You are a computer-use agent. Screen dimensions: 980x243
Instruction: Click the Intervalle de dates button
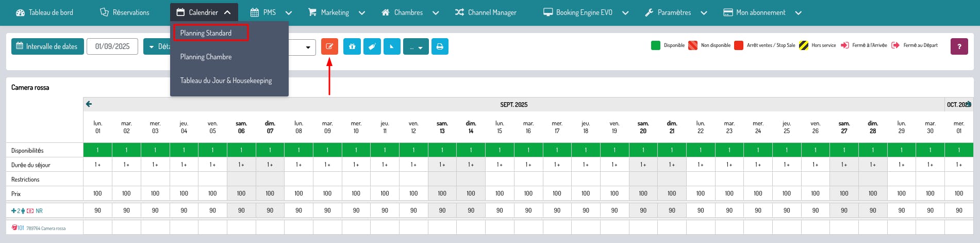(x=47, y=46)
